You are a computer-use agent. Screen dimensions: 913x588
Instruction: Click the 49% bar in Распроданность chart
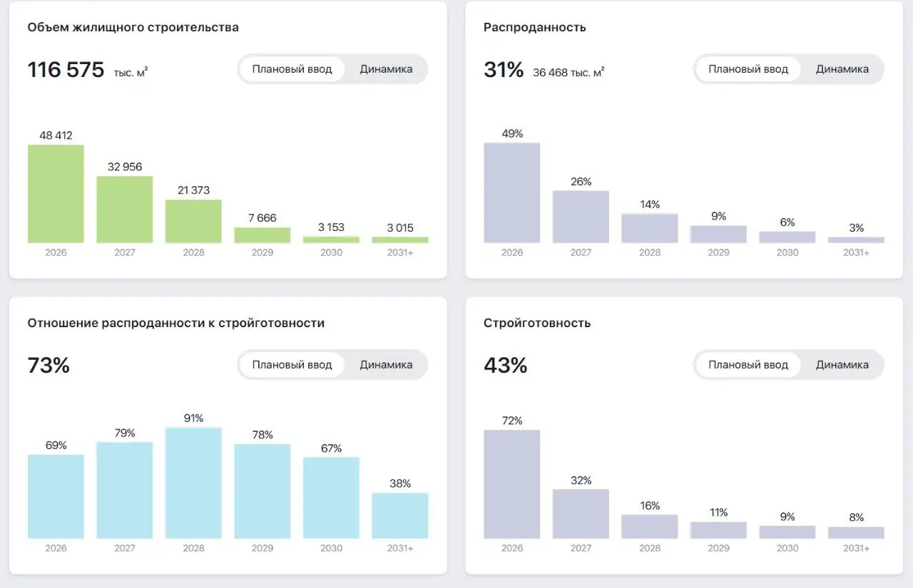coord(512,193)
